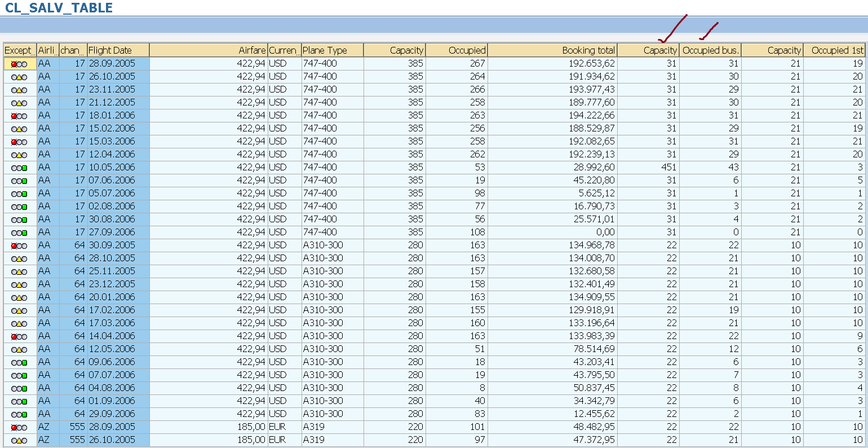Click the occupied seats cell showing 108
The width and height of the screenshot is (868, 448).
[457, 232]
